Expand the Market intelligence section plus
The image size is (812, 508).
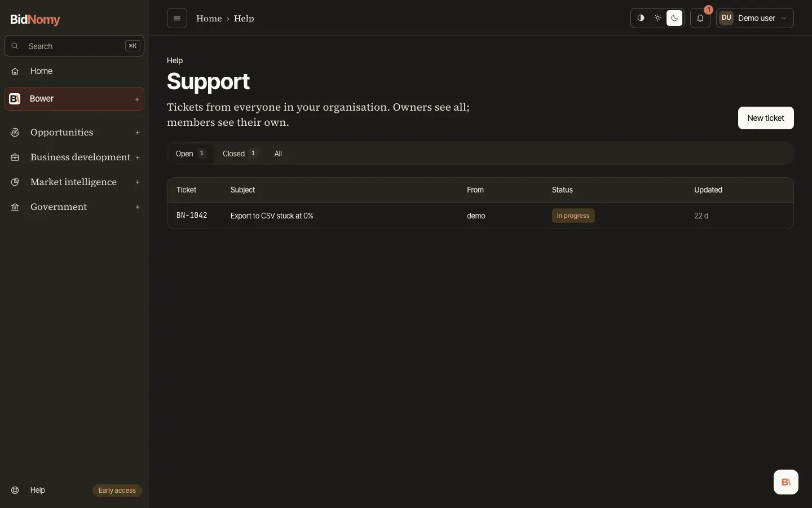(x=138, y=182)
